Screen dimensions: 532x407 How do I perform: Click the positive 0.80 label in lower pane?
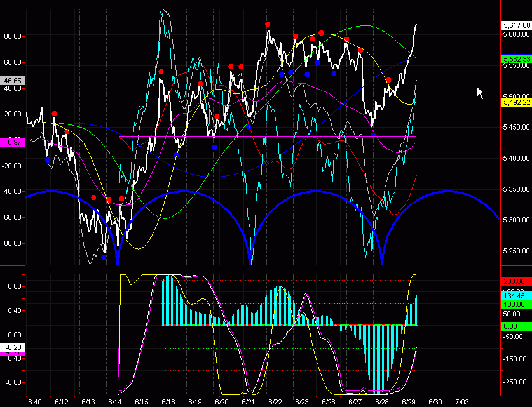[14, 287]
